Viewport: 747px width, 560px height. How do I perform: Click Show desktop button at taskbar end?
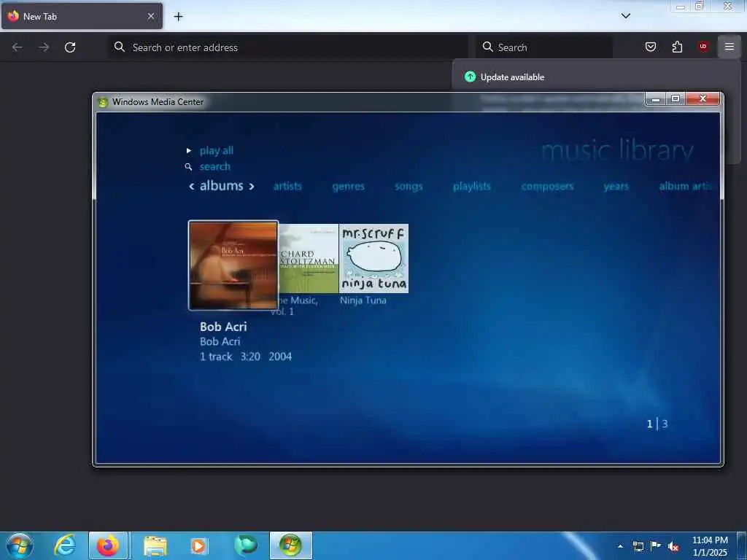[742, 545]
